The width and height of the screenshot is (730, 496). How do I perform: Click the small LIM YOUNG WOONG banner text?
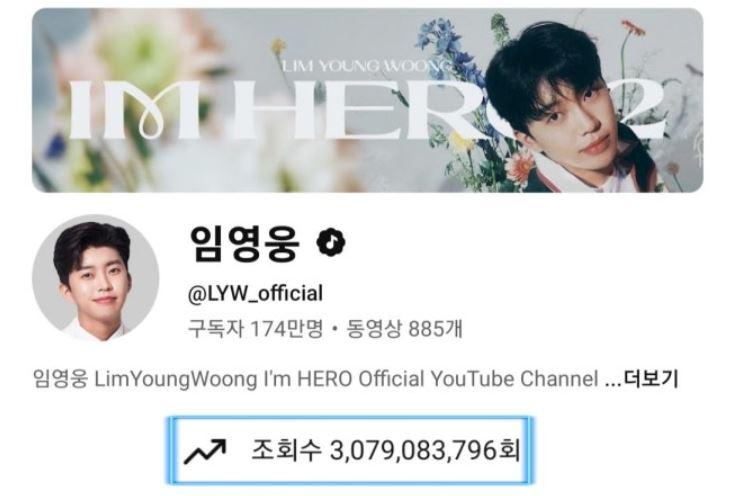click(x=366, y=66)
